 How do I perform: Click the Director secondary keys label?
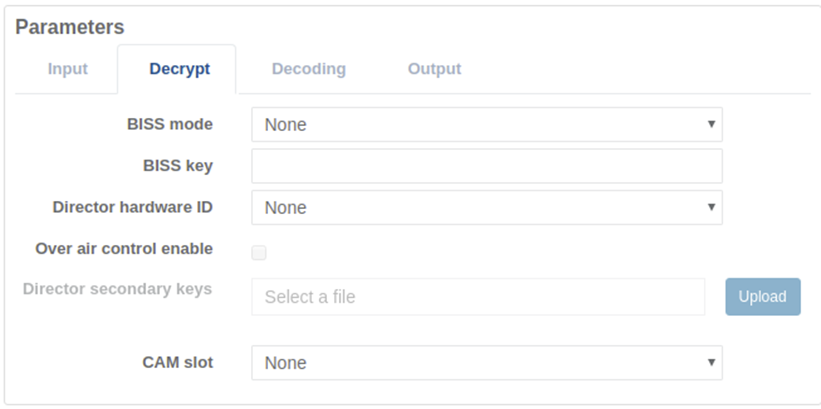(117, 289)
